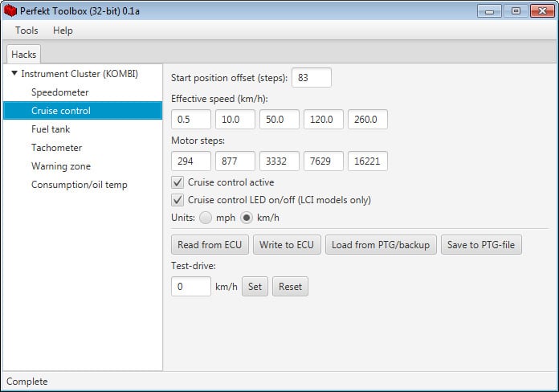Click Save to PTG-file button
Image resolution: width=559 pixels, height=392 pixels.
[481, 245]
